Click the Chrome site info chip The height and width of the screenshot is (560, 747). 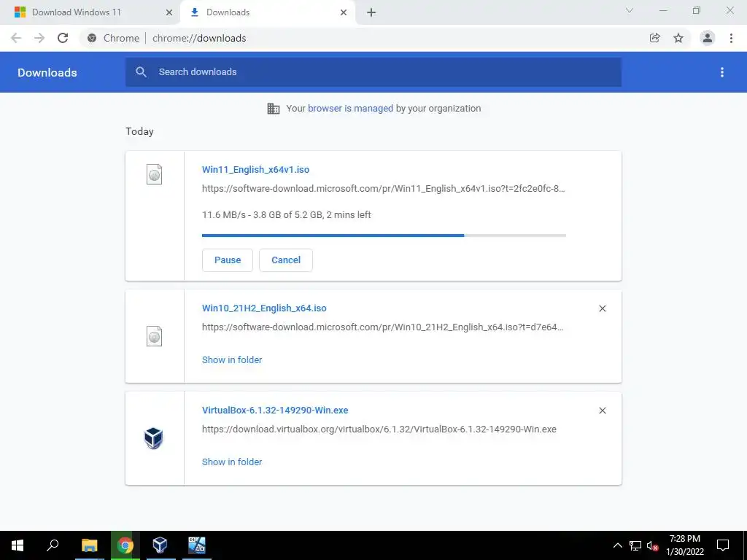click(x=113, y=38)
